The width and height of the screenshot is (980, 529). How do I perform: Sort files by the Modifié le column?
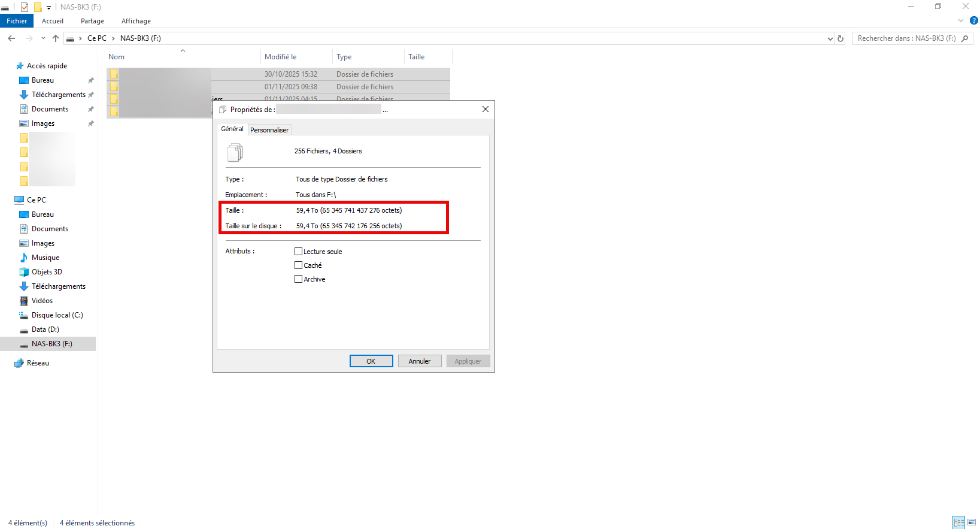pos(281,57)
